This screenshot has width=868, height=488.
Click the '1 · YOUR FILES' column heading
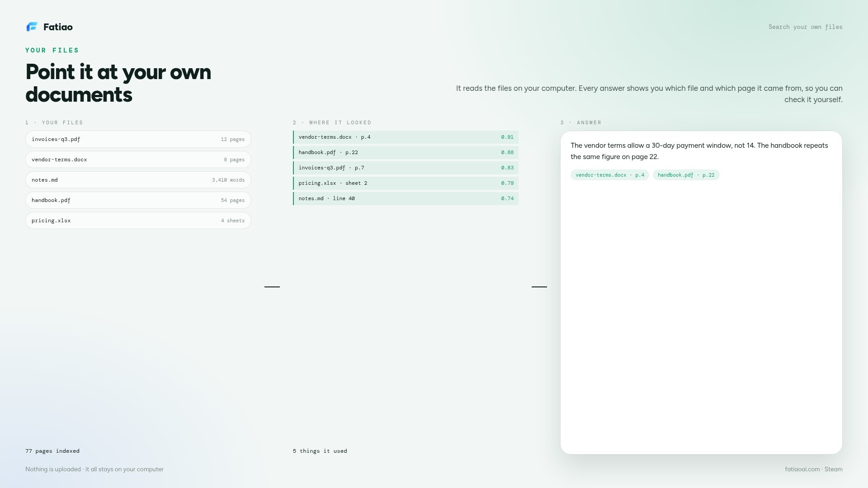point(54,122)
